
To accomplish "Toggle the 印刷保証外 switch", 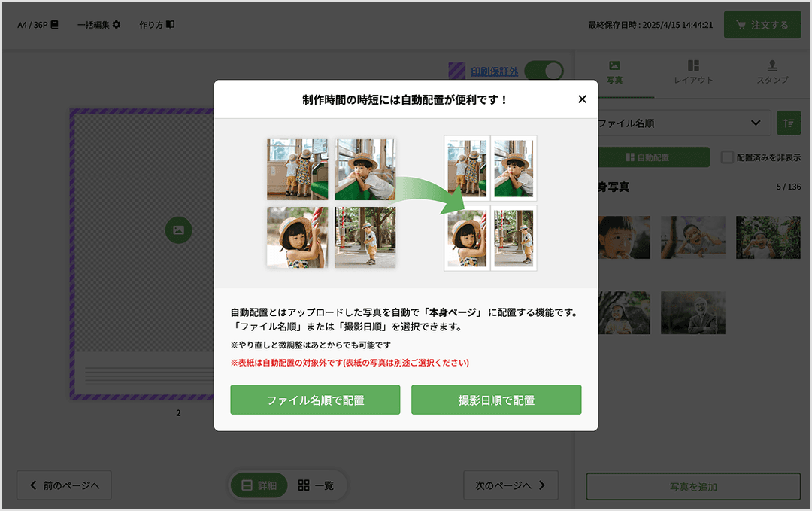I will pos(544,71).
